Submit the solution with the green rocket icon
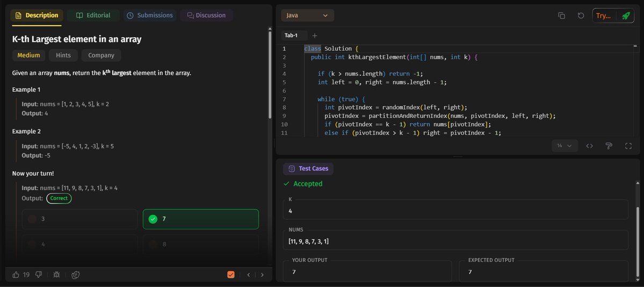Image resolution: width=644 pixels, height=287 pixels. pyautogui.click(x=626, y=16)
